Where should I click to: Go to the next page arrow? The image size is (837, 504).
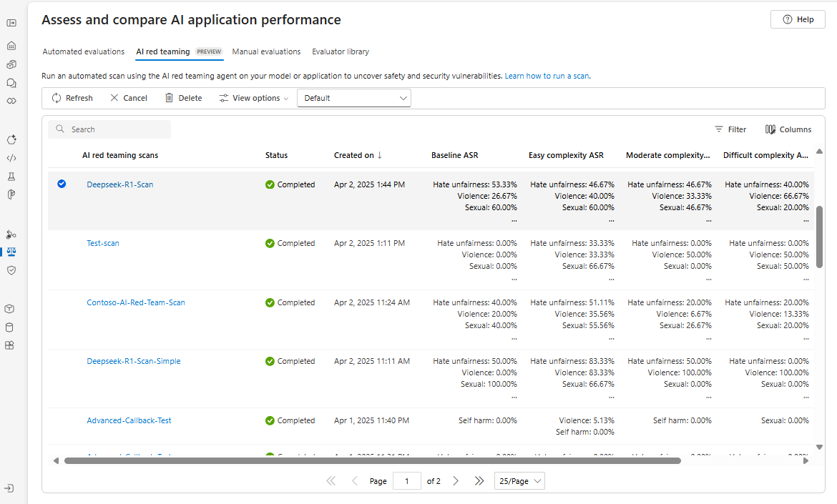click(456, 481)
